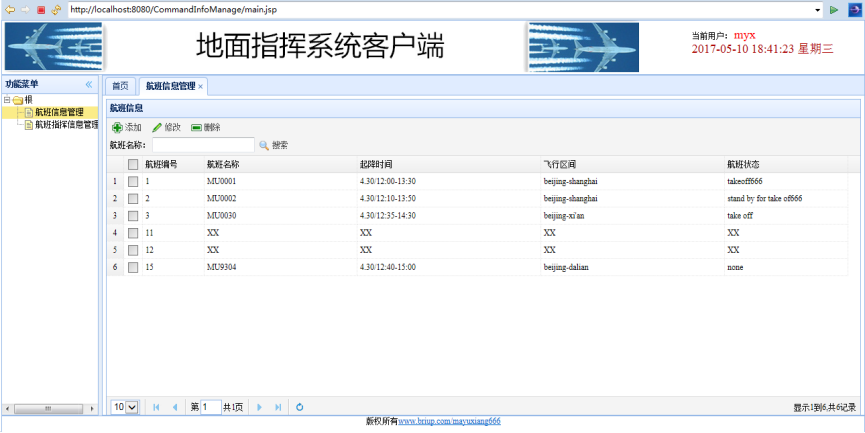Switch to the 航班信息管理 tab
This screenshot has width=865, height=433.
pyautogui.click(x=170, y=86)
